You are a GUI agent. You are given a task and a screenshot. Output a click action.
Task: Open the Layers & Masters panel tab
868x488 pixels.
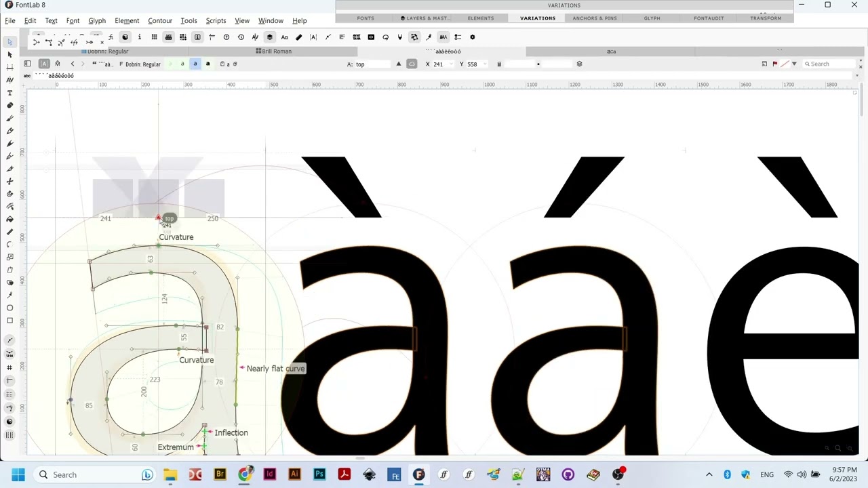pyautogui.click(x=427, y=18)
